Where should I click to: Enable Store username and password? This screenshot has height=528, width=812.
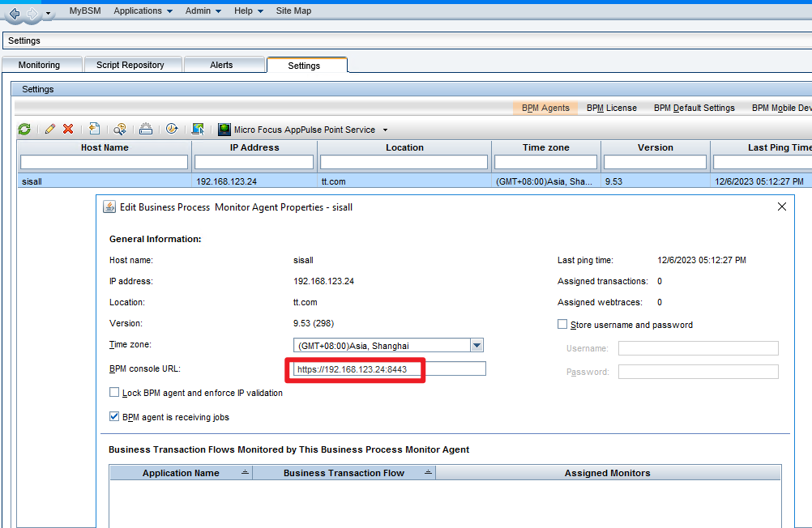562,324
